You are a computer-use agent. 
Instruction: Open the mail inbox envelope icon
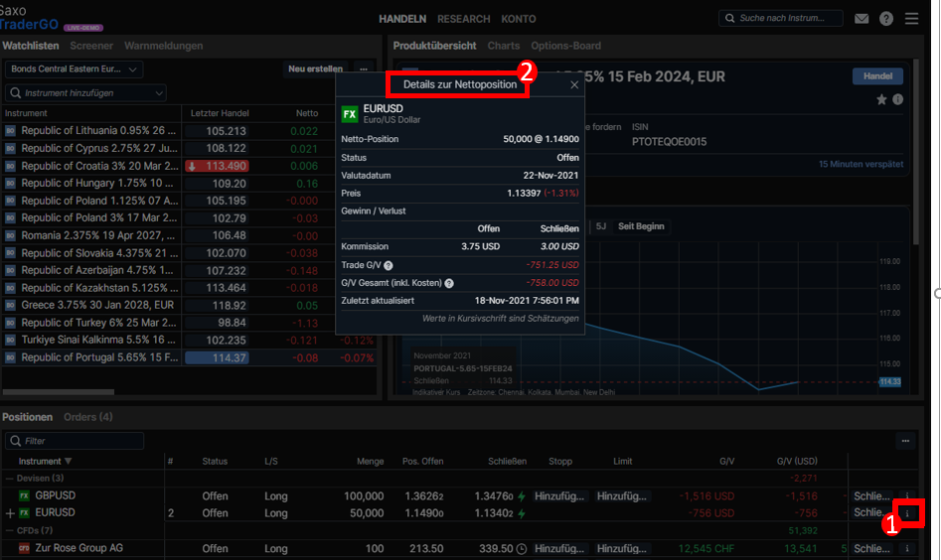click(862, 19)
